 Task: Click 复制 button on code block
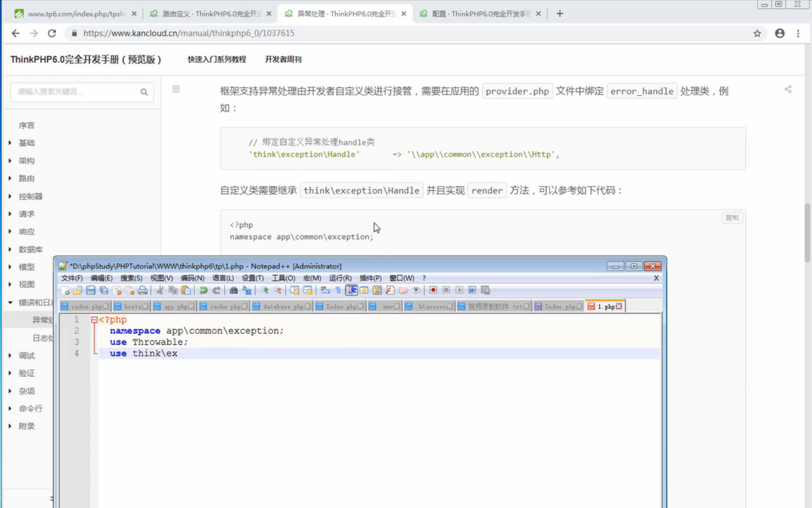pyautogui.click(x=732, y=218)
